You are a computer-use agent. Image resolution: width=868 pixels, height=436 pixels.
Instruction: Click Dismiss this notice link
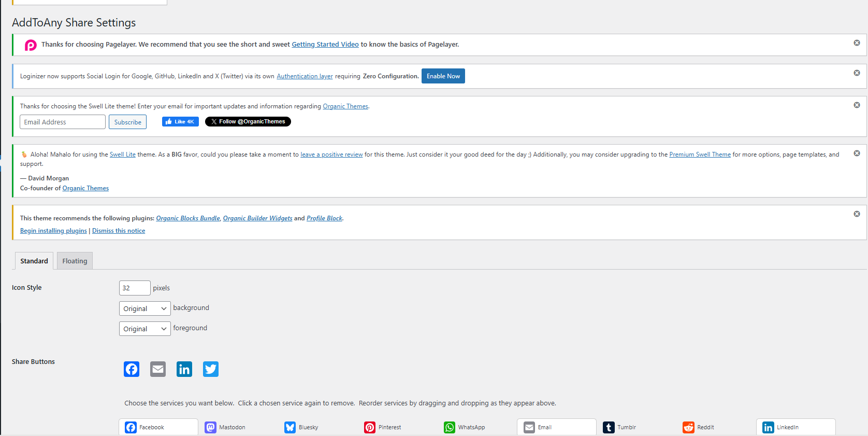coord(119,231)
